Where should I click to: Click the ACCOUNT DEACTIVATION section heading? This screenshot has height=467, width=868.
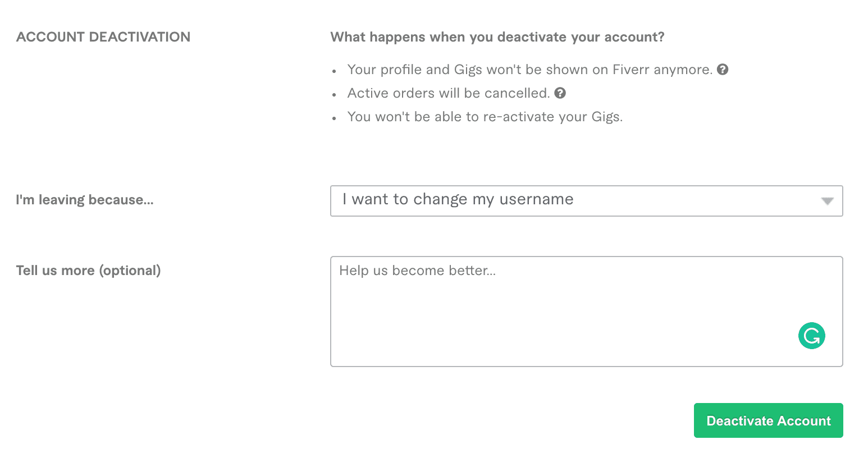coord(103,37)
